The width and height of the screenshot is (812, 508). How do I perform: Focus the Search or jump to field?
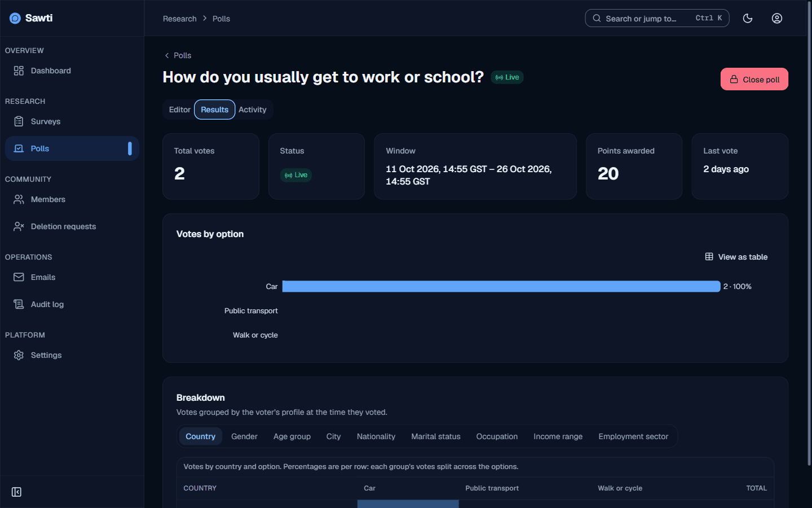(657, 18)
